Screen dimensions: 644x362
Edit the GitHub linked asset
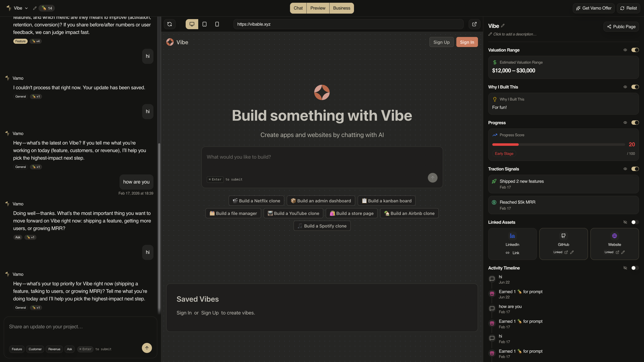(x=572, y=252)
